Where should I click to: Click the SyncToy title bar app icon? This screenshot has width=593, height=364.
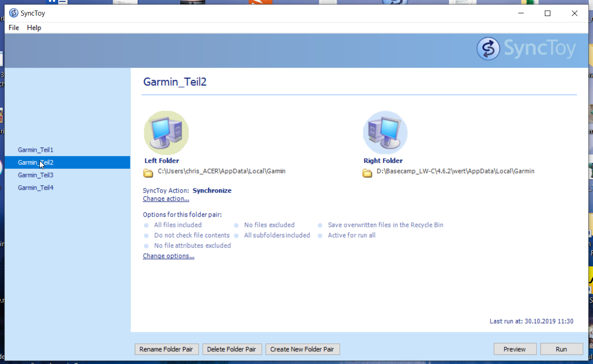click(x=14, y=13)
